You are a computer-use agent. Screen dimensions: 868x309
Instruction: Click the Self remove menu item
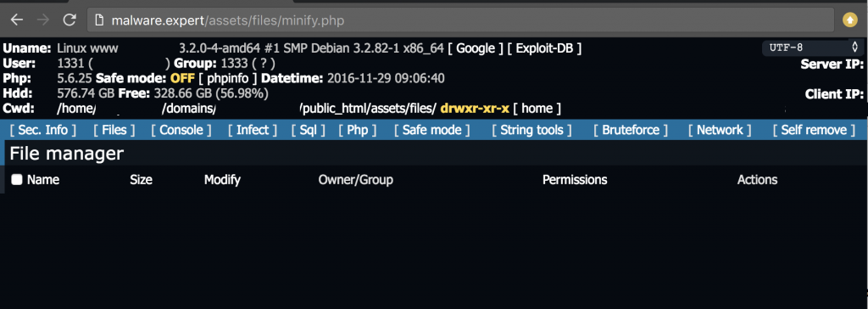click(x=814, y=131)
